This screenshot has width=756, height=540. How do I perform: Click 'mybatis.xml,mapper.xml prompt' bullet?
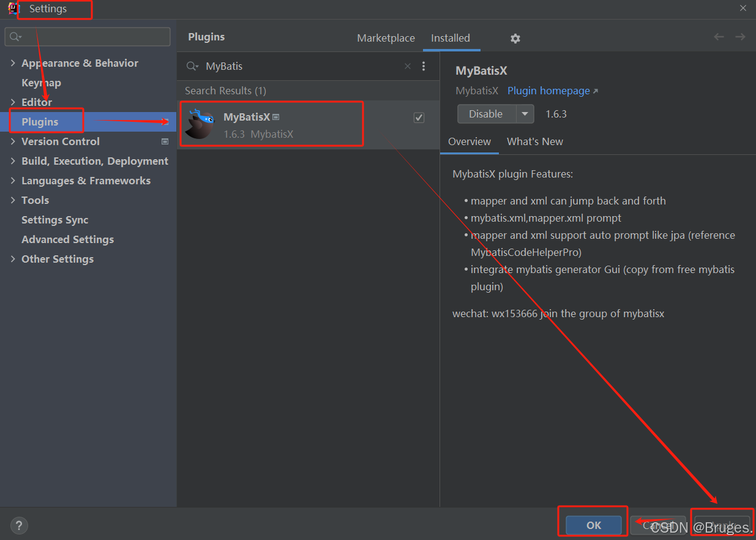545,218
